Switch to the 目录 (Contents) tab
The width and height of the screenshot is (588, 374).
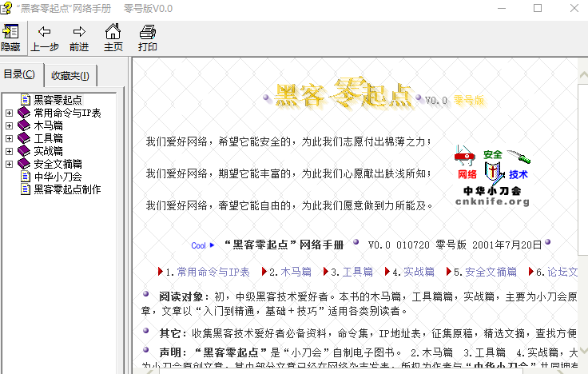click(x=20, y=75)
